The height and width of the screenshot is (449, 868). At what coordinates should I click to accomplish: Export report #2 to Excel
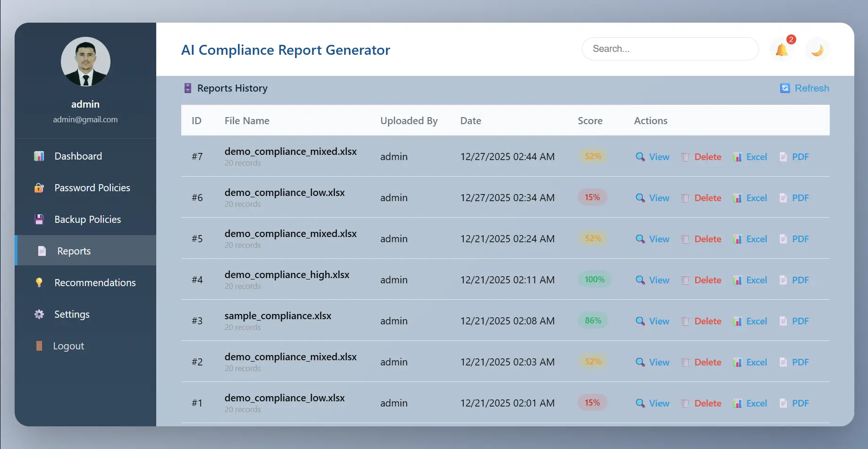tap(750, 362)
